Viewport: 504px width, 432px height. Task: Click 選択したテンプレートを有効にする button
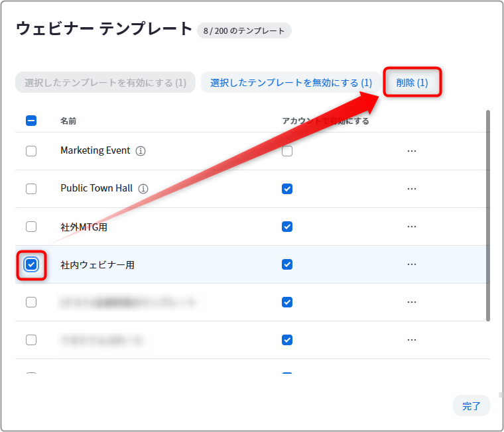(x=105, y=83)
